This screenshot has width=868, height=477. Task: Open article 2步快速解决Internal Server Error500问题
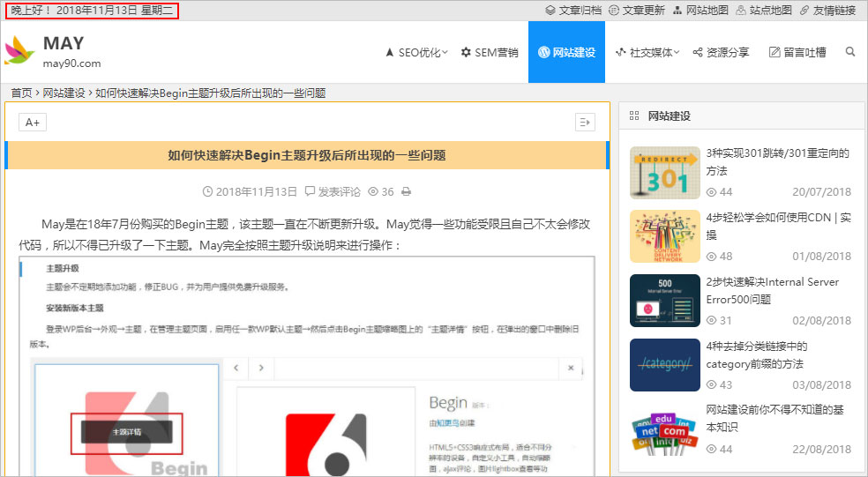(773, 290)
